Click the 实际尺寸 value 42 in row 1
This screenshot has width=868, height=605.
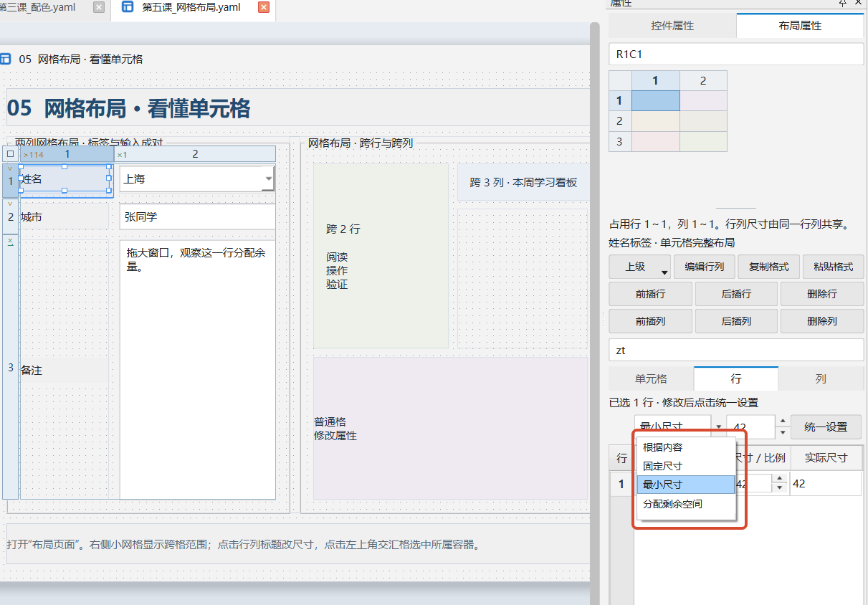(826, 484)
